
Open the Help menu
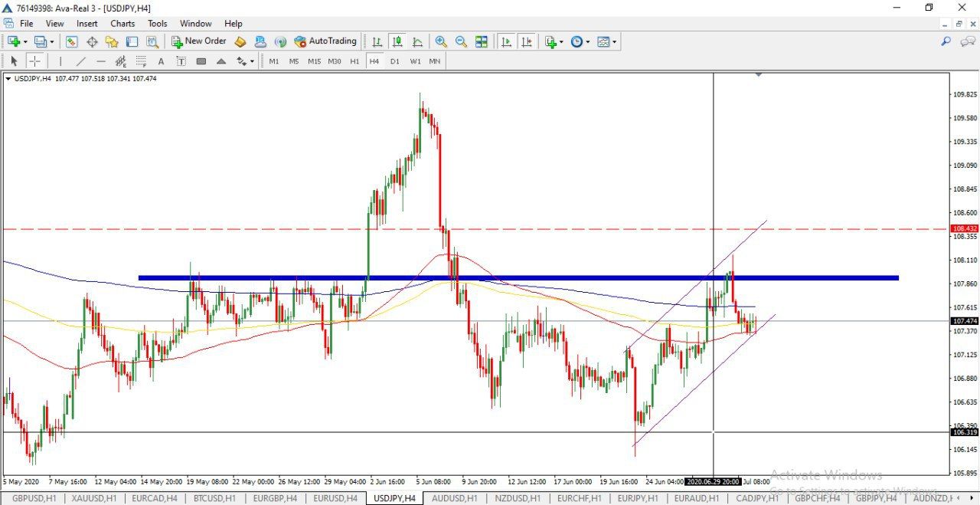click(x=234, y=24)
